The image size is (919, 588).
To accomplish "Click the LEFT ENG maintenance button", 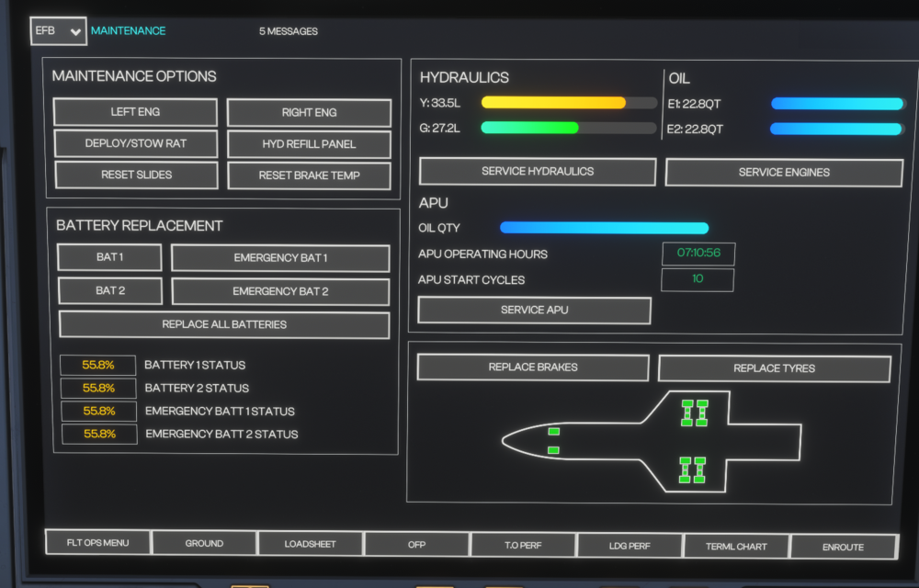I will click(135, 112).
